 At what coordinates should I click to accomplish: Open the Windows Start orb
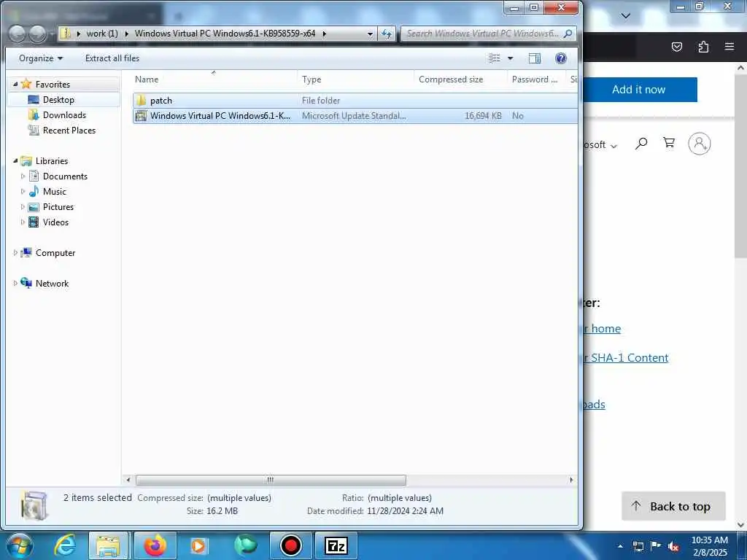[20, 545]
